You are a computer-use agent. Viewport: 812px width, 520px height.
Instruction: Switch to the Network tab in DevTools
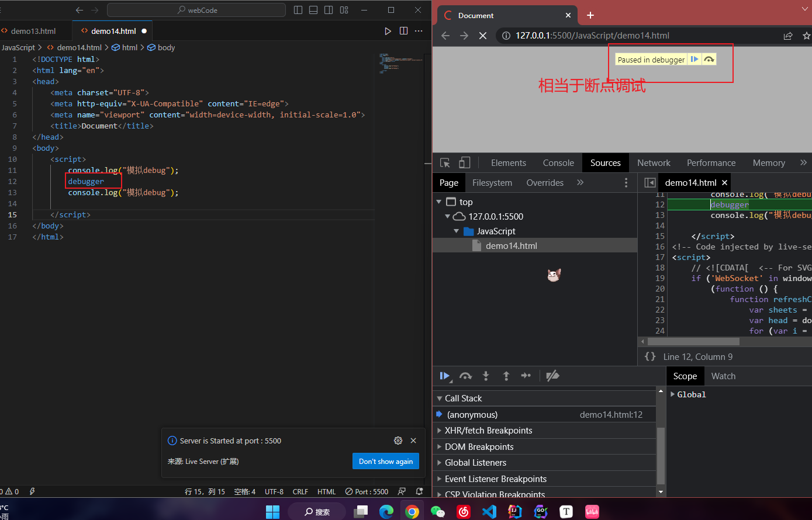pos(654,163)
